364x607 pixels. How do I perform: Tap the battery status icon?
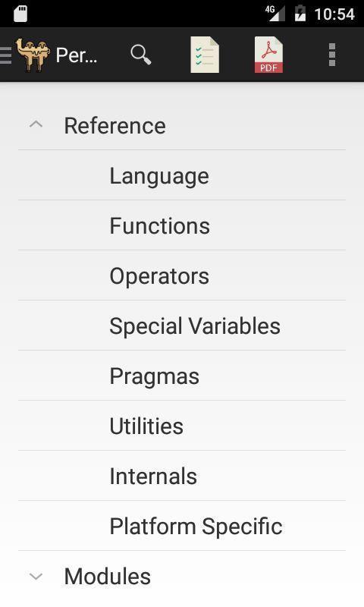300,14
